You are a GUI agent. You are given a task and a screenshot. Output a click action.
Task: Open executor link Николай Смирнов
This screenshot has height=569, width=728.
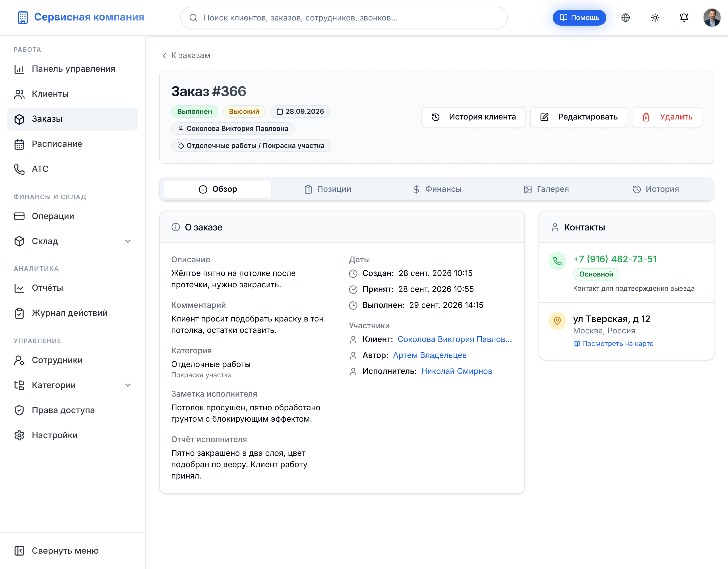[457, 371]
